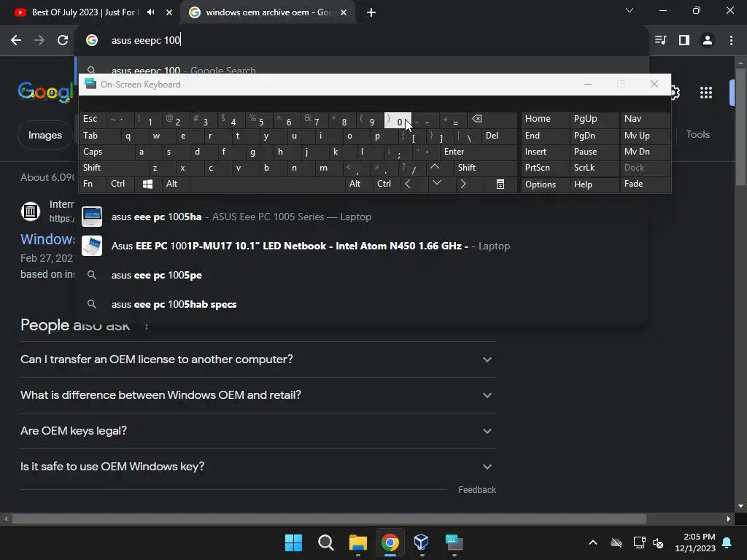Image resolution: width=747 pixels, height=560 pixels.
Task: Click the horizontal scrollbar at page bottom
Action: [x=329, y=518]
